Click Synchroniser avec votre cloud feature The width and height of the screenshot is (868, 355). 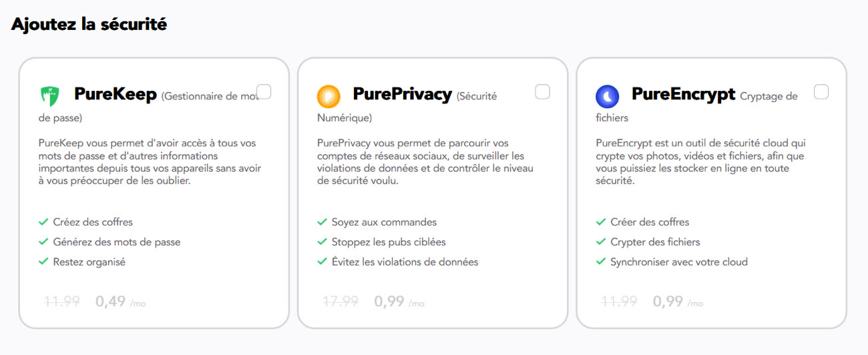pos(679,262)
